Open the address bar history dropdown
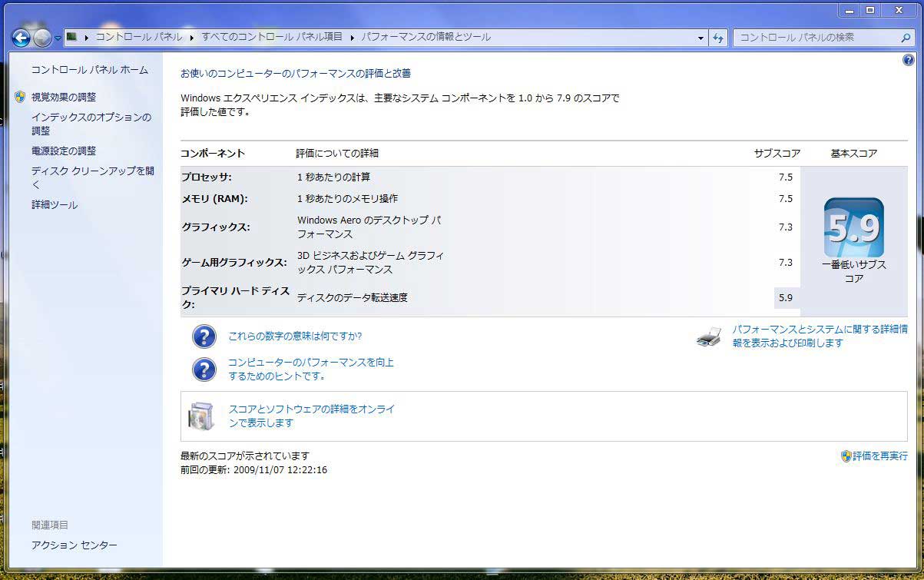Screen dimensions: 924x580 [x=700, y=38]
